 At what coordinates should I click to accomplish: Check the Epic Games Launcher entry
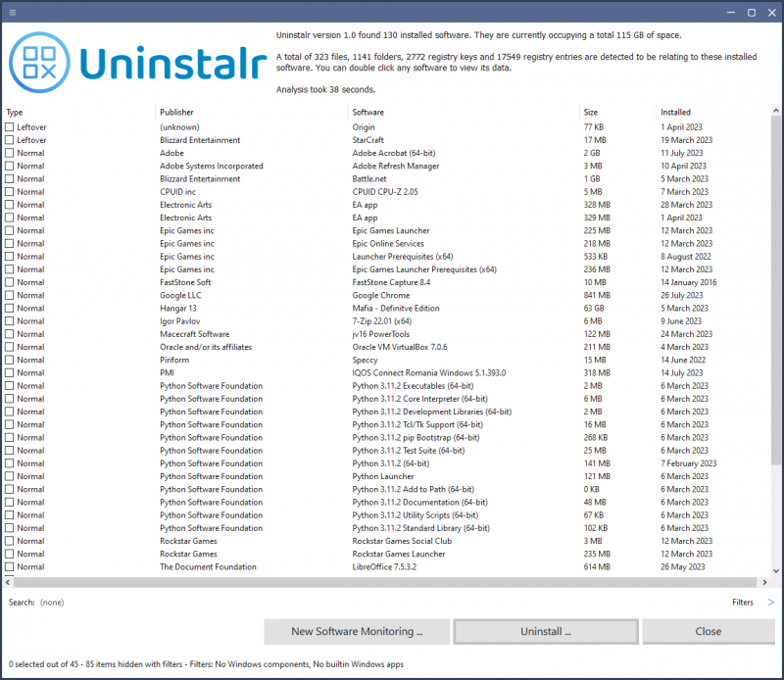[10, 230]
